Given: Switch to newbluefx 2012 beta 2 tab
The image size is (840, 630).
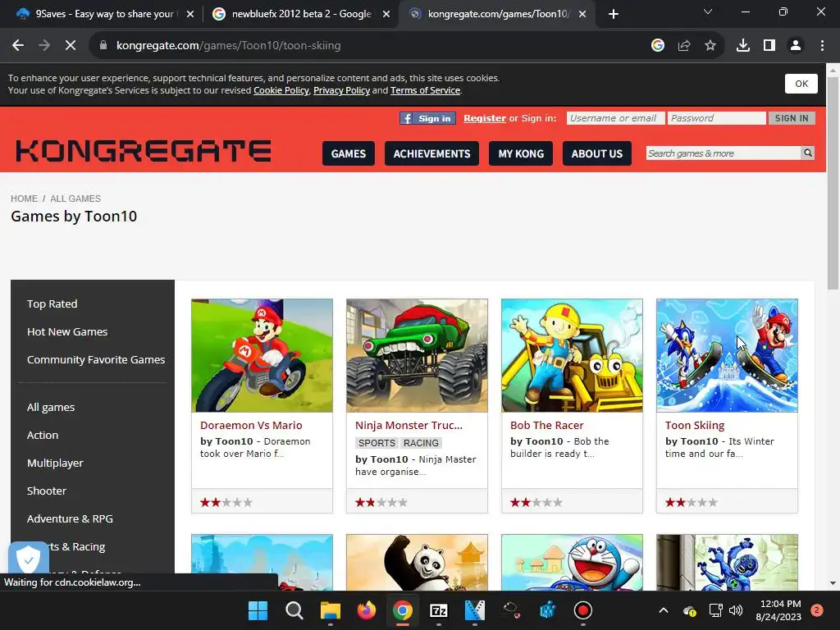Looking at the screenshot, I should coord(301,14).
